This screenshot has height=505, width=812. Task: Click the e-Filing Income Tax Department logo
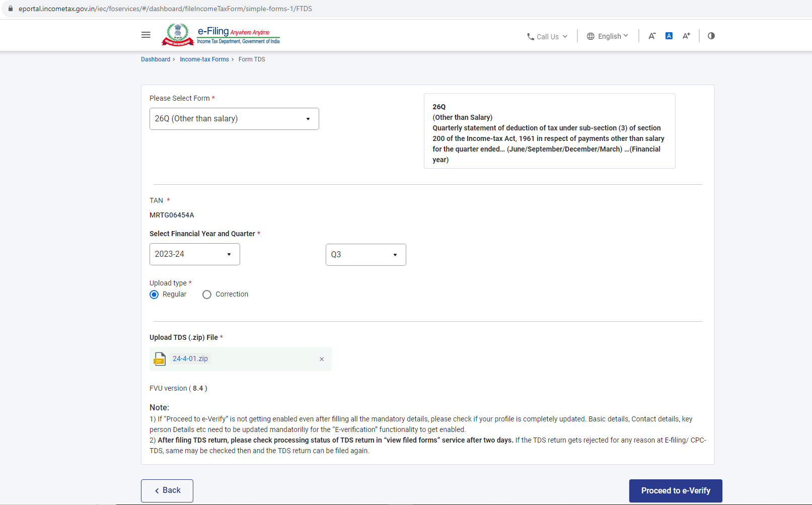click(220, 35)
